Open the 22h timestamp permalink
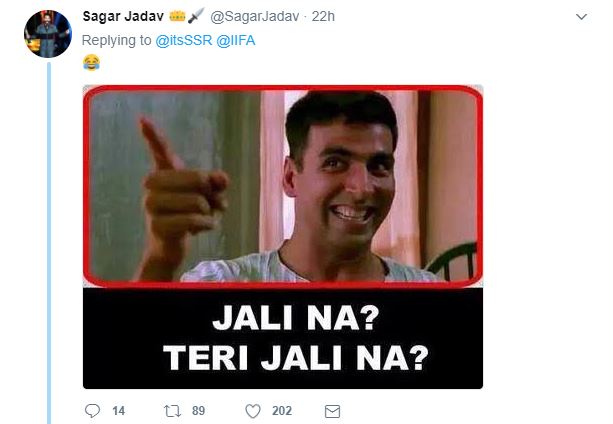This screenshot has height=424, width=613. [x=323, y=16]
